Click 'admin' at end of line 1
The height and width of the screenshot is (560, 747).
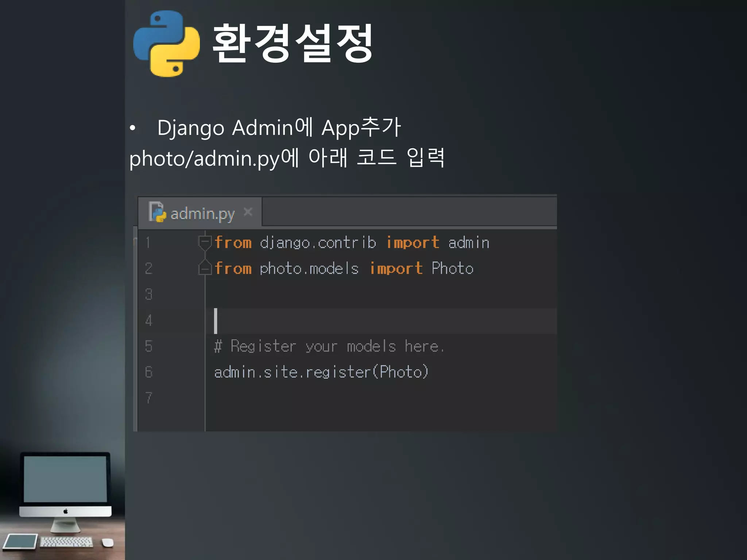click(x=469, y=243)
